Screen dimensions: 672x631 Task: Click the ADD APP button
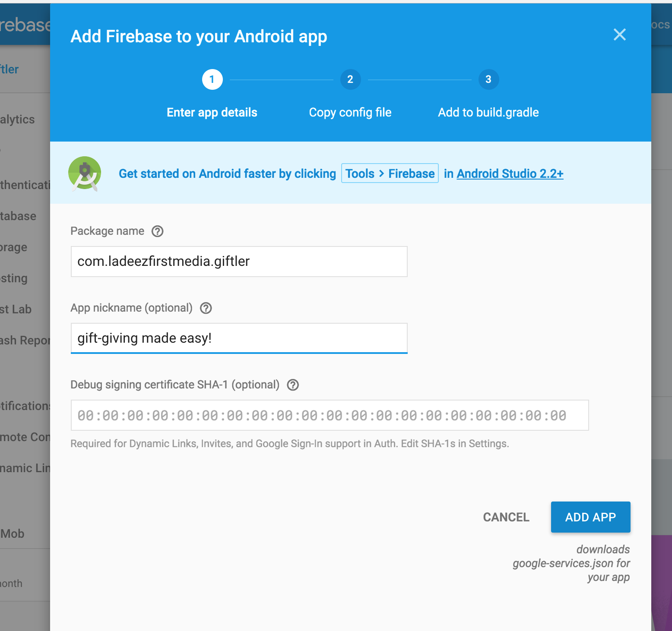click(x=590, y=517)
